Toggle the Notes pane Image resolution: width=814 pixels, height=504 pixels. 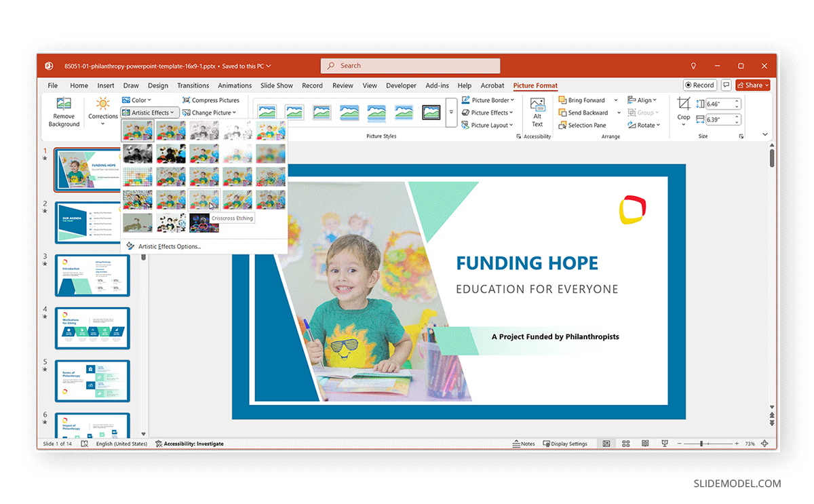[524, 444]
